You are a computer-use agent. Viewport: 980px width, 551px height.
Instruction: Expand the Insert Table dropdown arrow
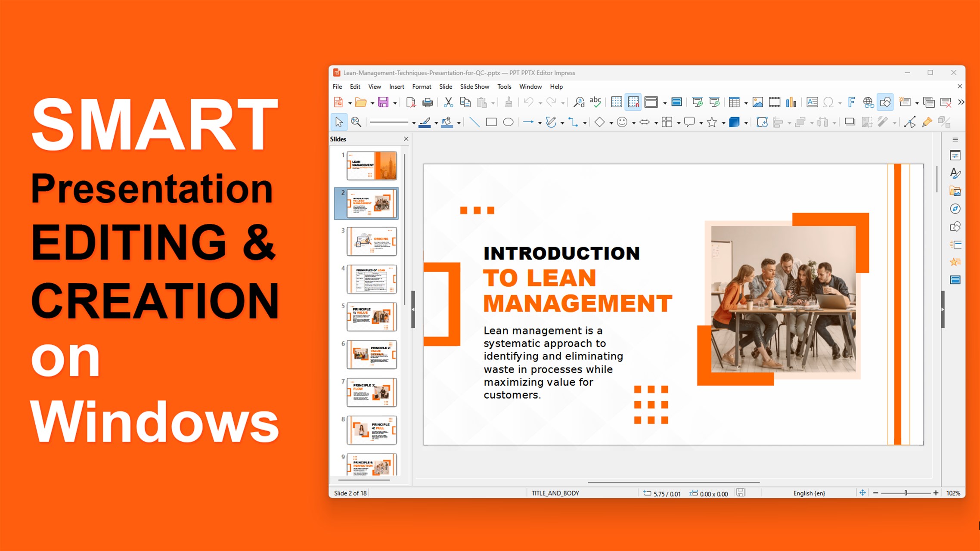click(746, 103)
